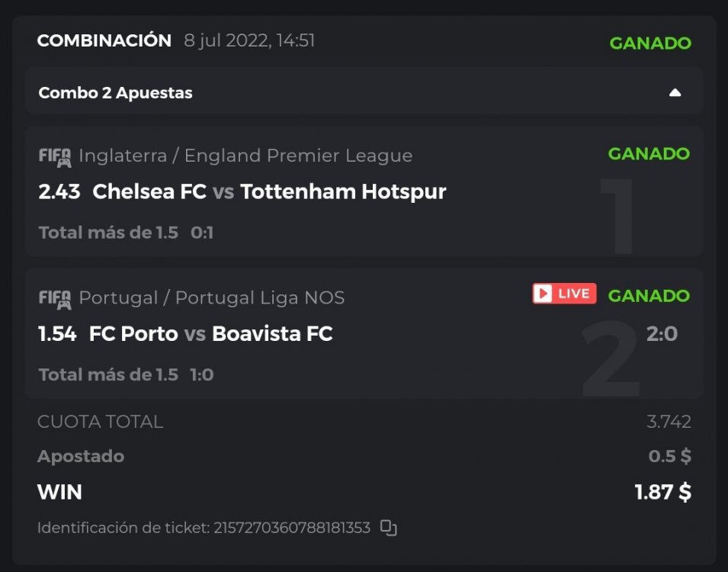Screen dimensions: 728x572
Task: Click the FIFA icon beside Portugal Liga NOS
Action: point(55,298)
